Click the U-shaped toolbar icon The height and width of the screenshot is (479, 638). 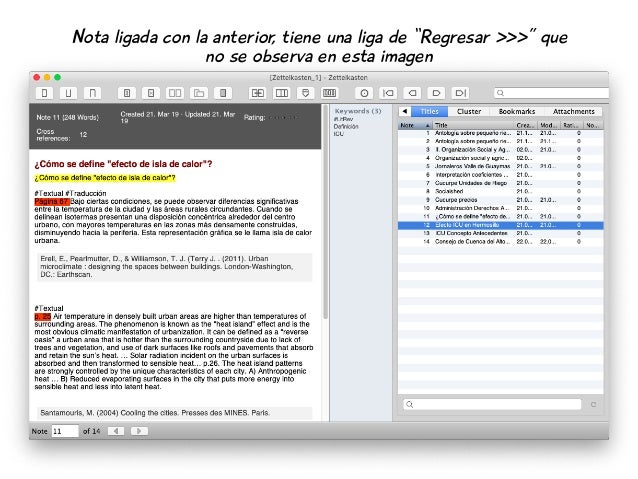(68, 93)
